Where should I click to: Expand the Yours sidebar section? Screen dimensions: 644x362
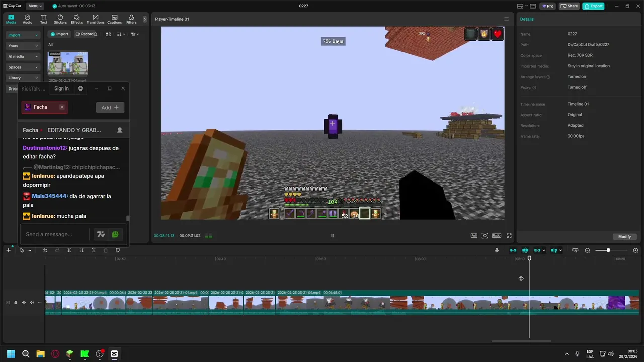(23, 46)
